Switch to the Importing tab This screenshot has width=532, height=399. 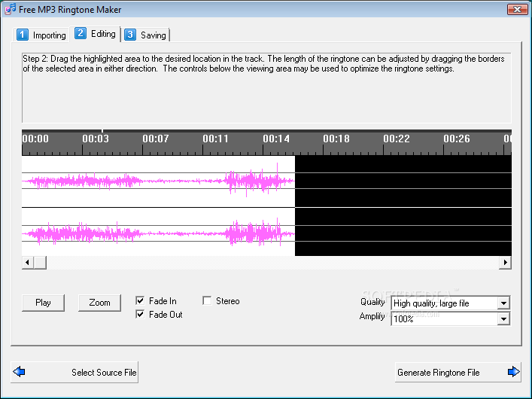pyautogui.click(x=41, y=35)
